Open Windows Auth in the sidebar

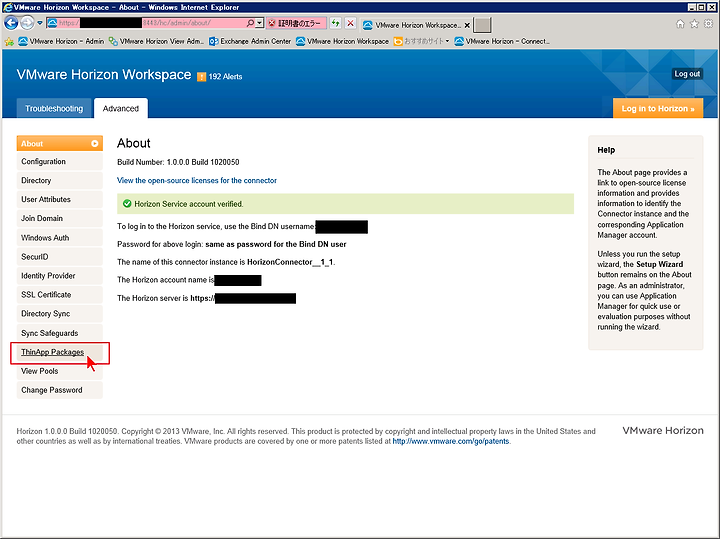(x=60, y=238)
